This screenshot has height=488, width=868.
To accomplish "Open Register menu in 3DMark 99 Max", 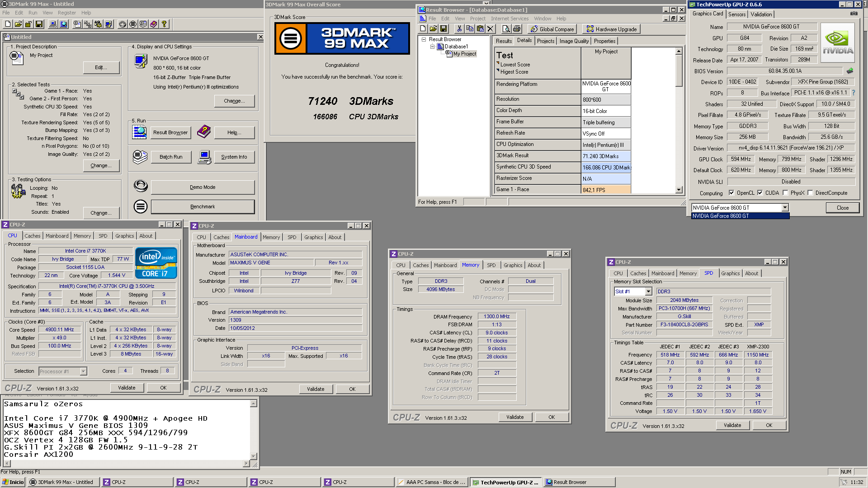I will (67, 13).
